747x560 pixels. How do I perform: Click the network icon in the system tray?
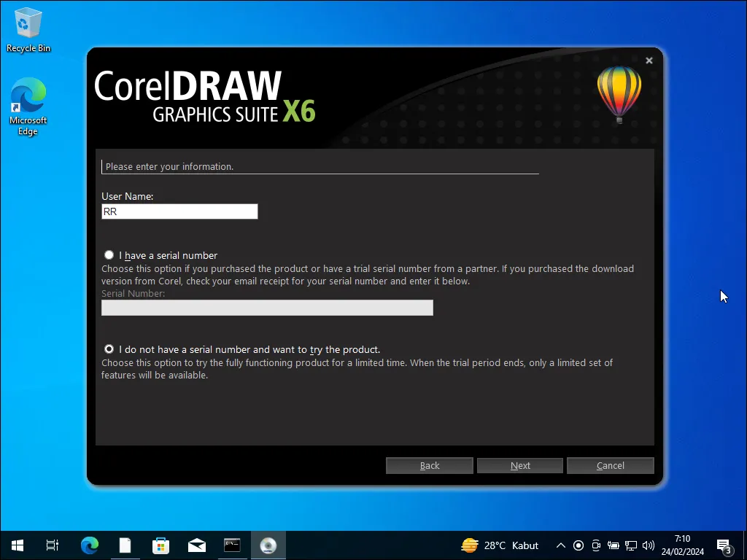[630, 545]
